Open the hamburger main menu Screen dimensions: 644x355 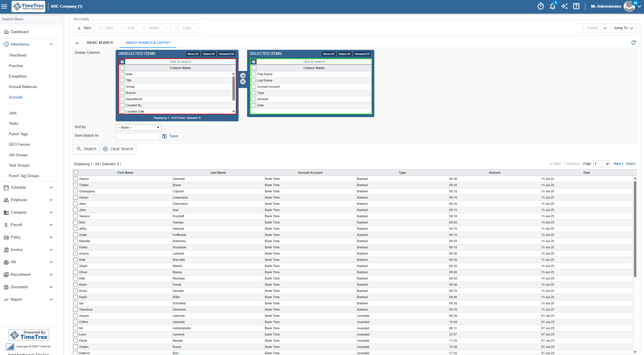tap(4, 6)
